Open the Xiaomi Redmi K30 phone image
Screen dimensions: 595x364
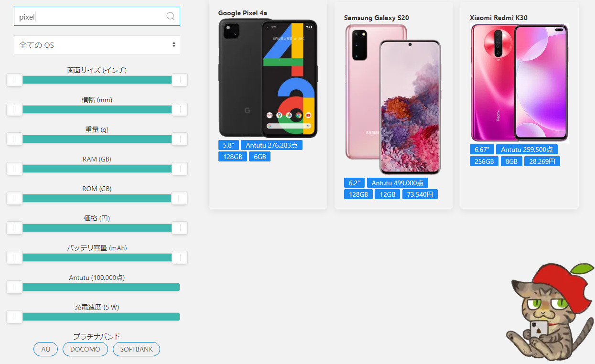[x=519, y=83]
